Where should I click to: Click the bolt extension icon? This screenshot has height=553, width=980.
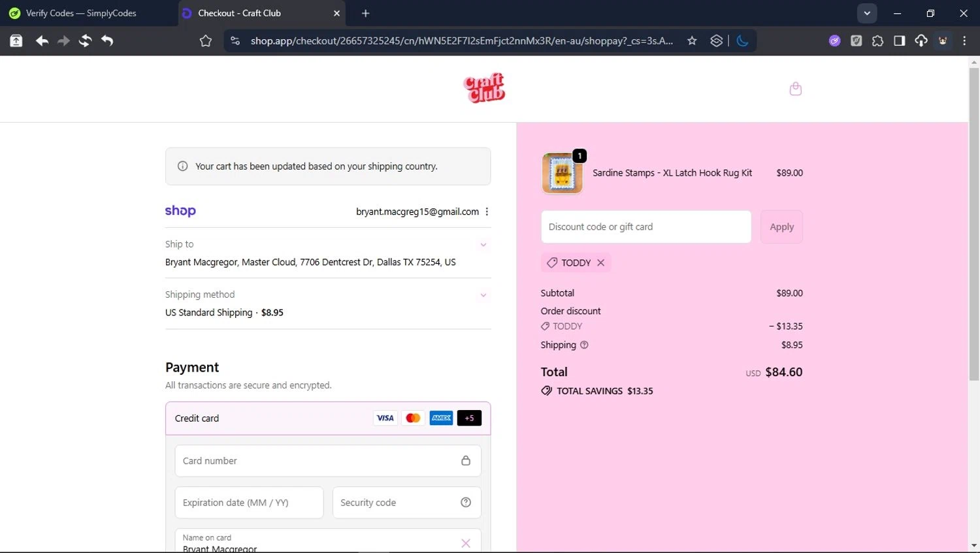(857, 40)
